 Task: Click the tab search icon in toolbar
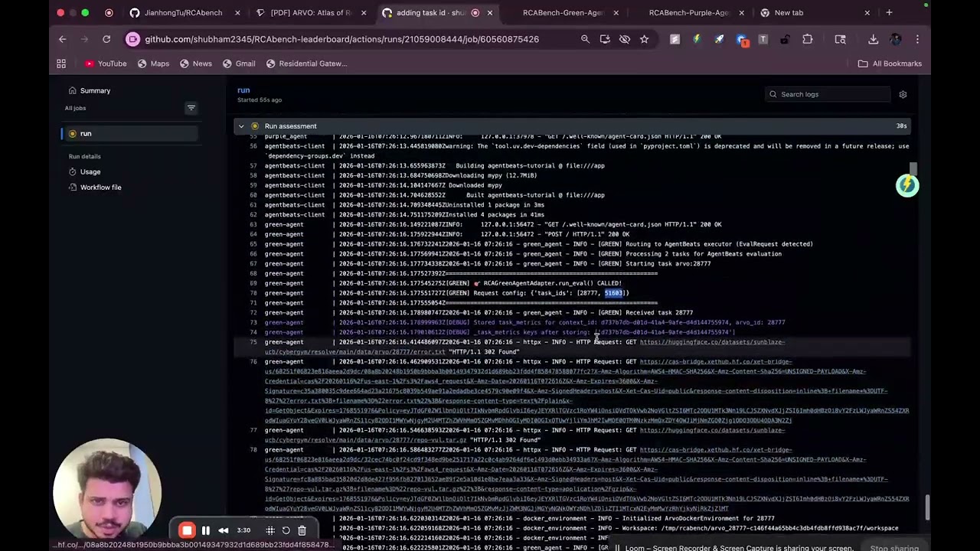841,39
